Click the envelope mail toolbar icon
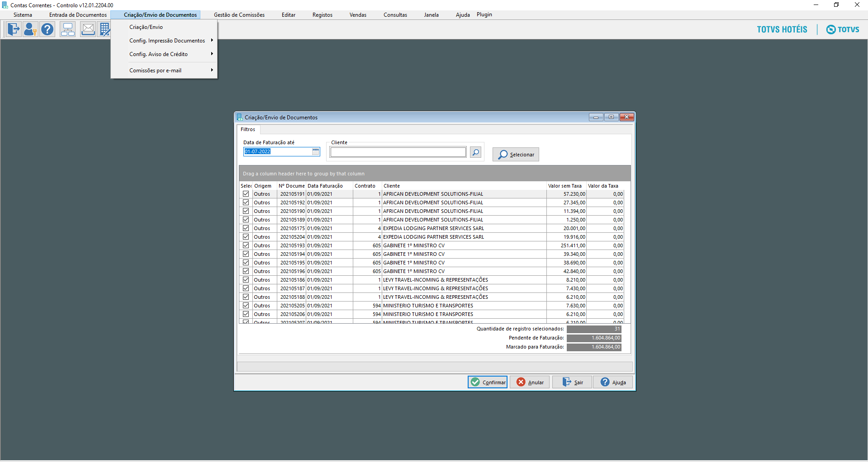The width and height of the screenshot is (868, 462). point(88,30)
